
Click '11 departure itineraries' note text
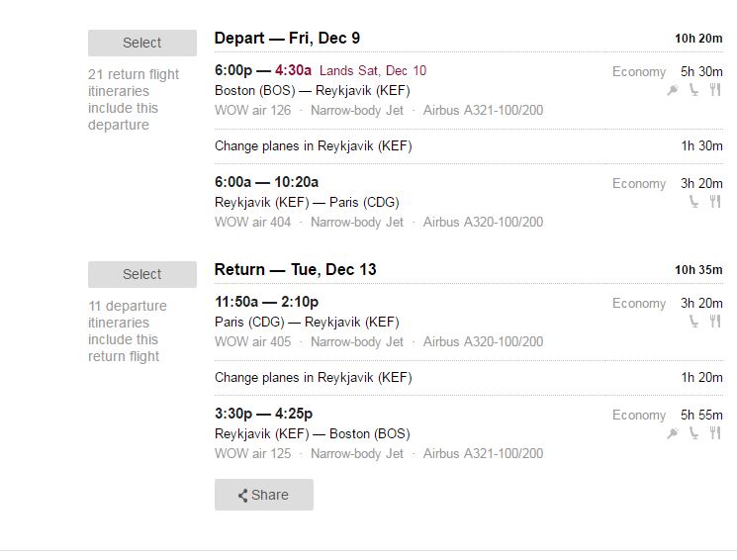[x=128, y=331]
